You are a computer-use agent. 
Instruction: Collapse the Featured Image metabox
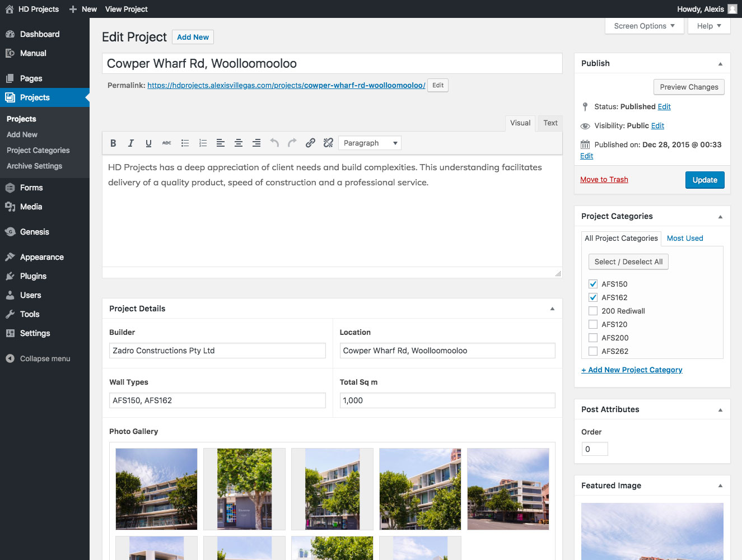click(x=720, y=486)
